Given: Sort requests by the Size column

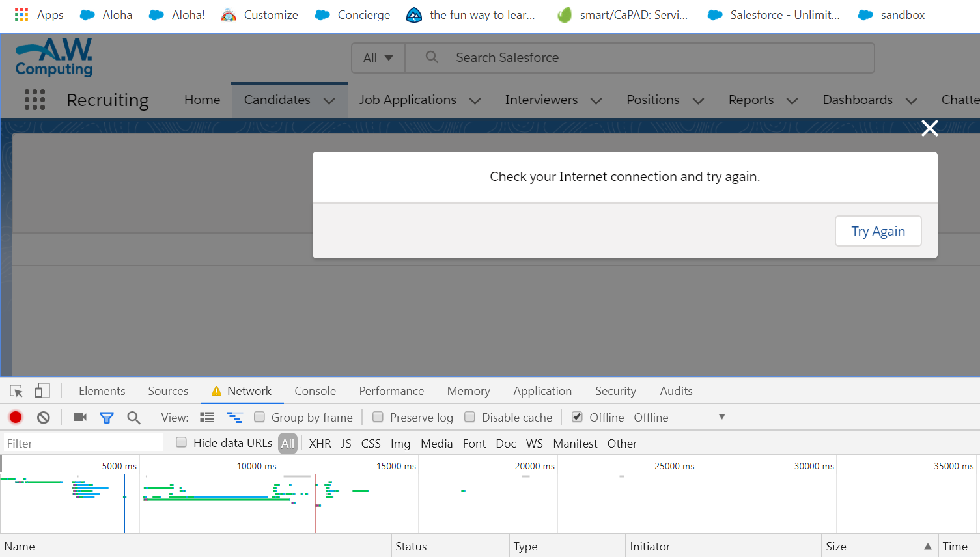Looking at the screenshot, I should [836, 546].
